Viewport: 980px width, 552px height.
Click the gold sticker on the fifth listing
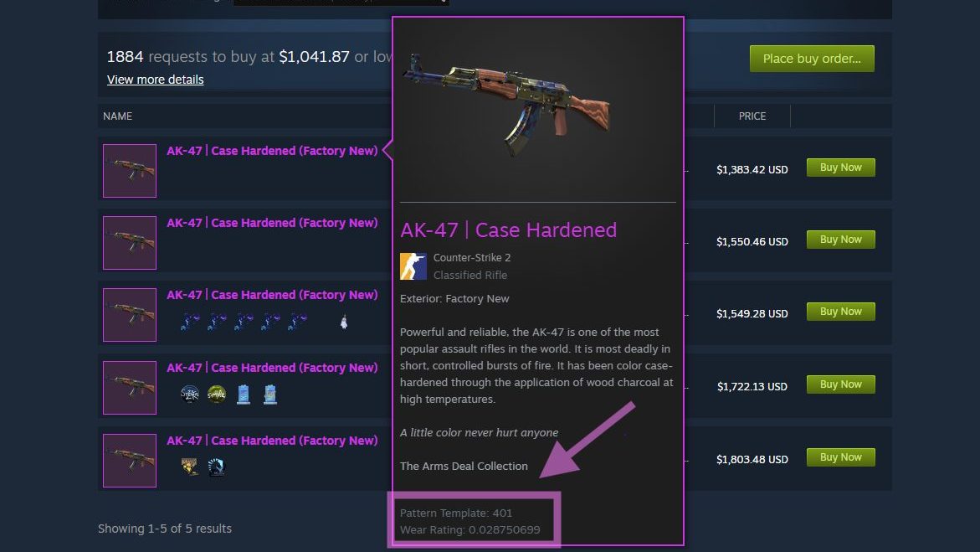(189, 467)
